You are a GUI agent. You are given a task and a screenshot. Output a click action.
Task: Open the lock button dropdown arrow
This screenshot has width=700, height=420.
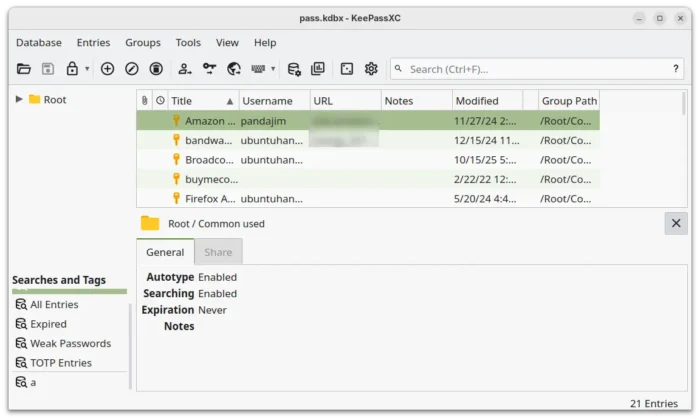(87, 69)
